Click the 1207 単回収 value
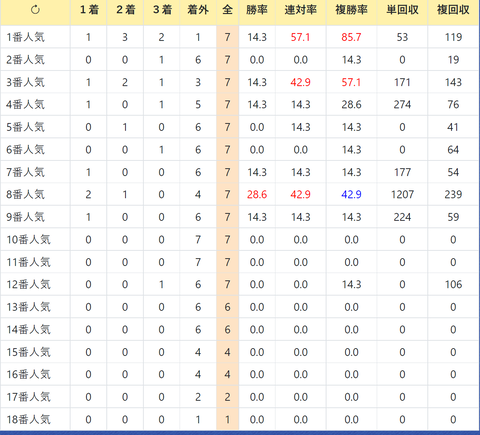This screenshot has width=480, height=435. pos(402,195)
